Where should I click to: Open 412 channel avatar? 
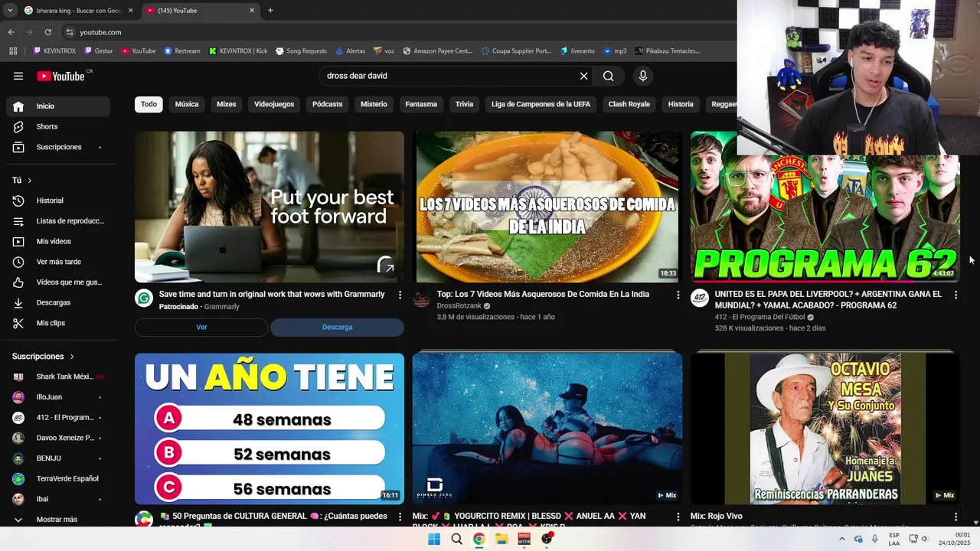(700, 298)
